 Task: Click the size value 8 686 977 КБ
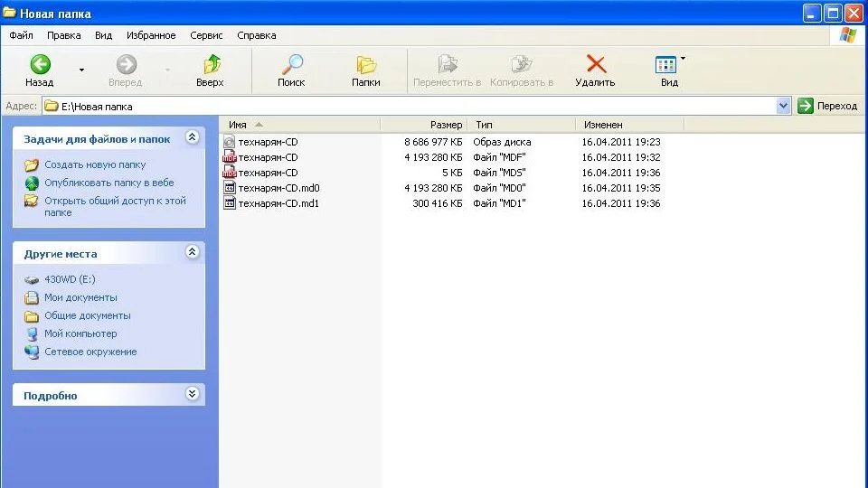pyautogui.click(x=433, y=142)
